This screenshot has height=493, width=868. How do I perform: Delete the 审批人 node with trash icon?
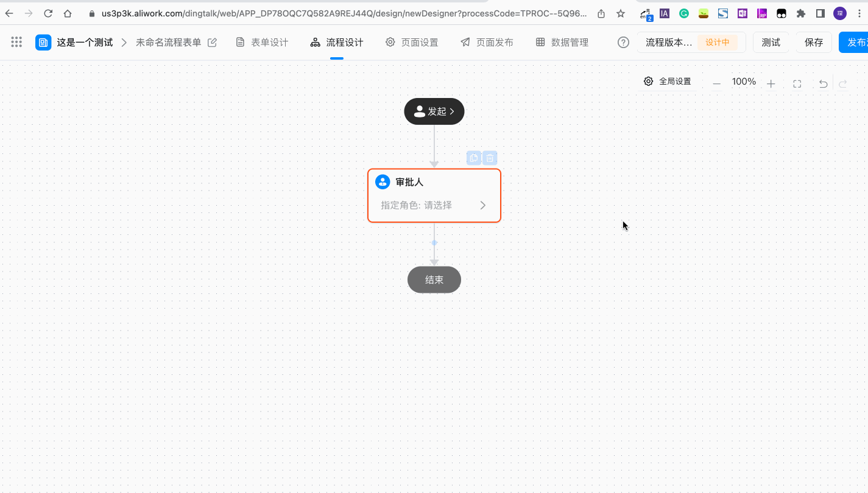coord(490,158)
